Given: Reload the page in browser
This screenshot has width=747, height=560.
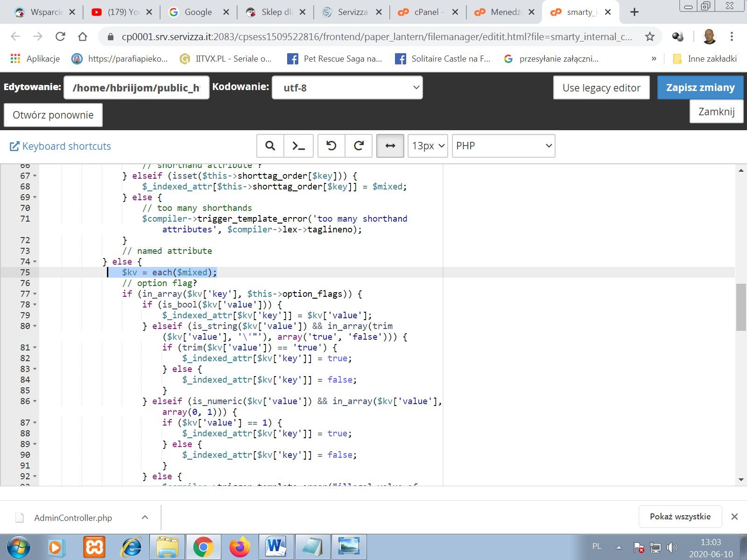Looking at the screenshot, I should 60,36.
